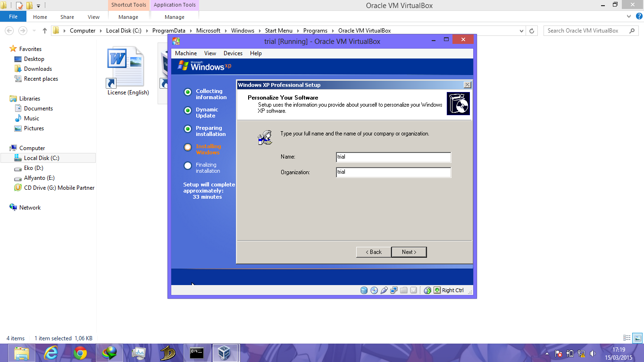Click the mouse integration globe icon in VirtualBox status bar

pyautogui.click(x=427, y=290)
